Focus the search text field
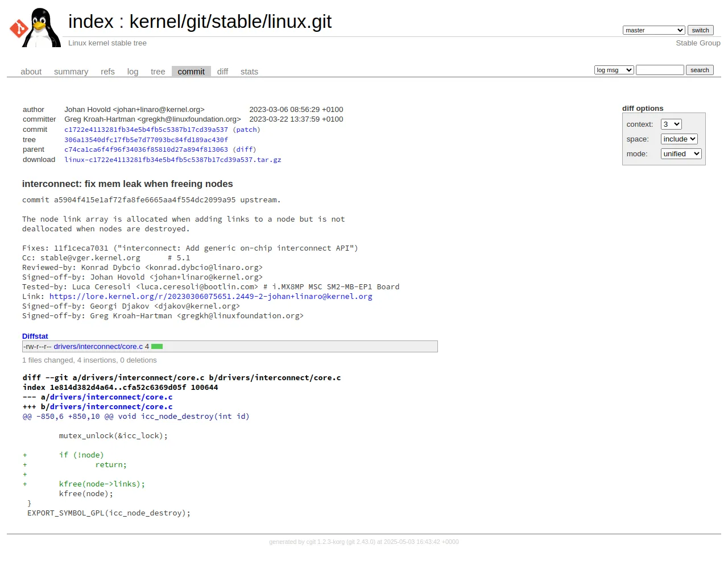The image size is (728, 582). 660,70
